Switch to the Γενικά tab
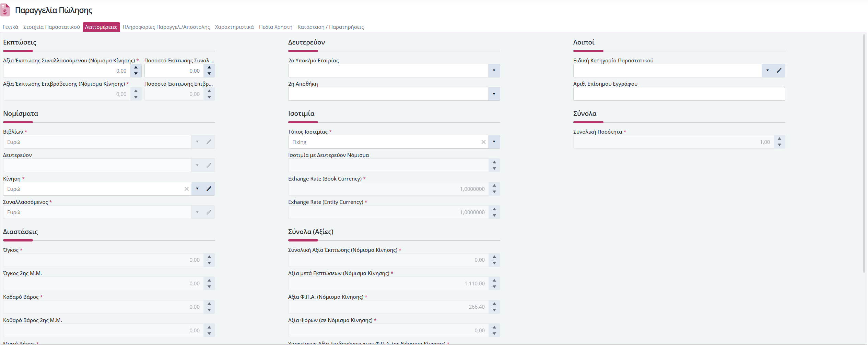This screenshot has width=868, height=345. click(10, 27)
